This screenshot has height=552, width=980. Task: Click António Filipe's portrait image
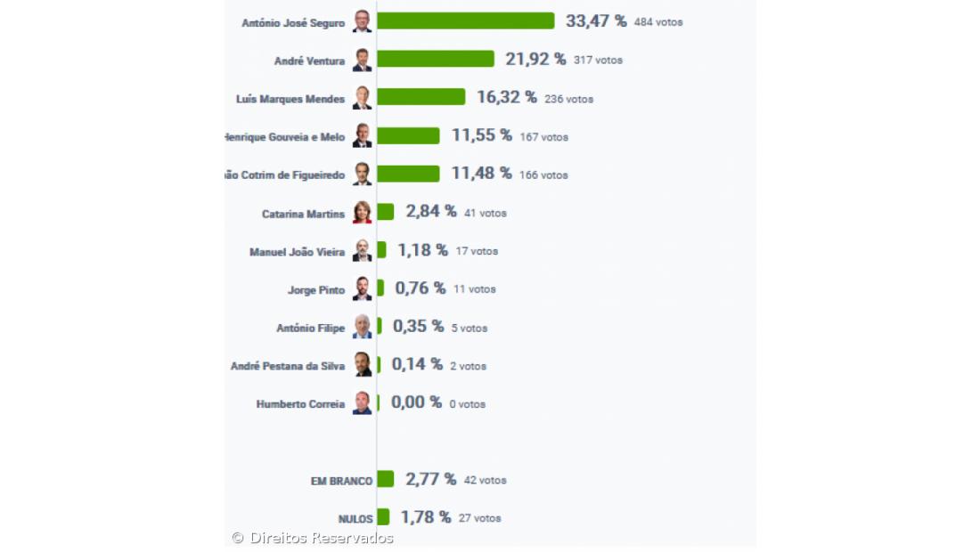point(362,327)
